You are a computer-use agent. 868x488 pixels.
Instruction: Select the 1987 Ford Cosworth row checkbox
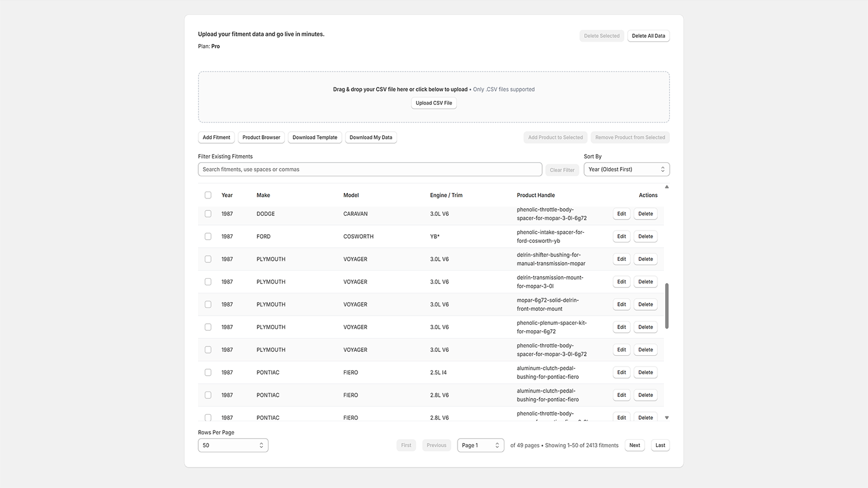pos(208,236)
